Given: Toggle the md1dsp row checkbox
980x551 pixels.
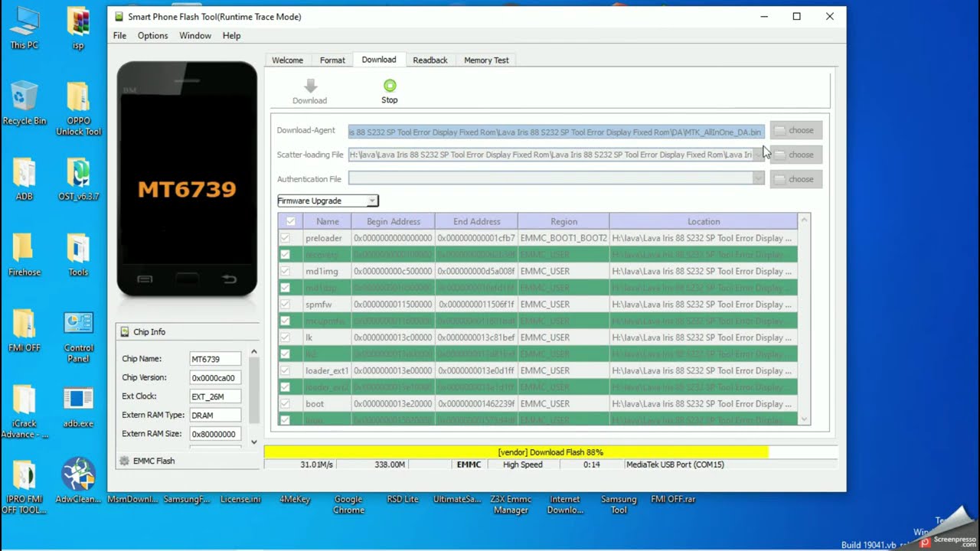Looking at the screenshot, I should pos(285,288).
